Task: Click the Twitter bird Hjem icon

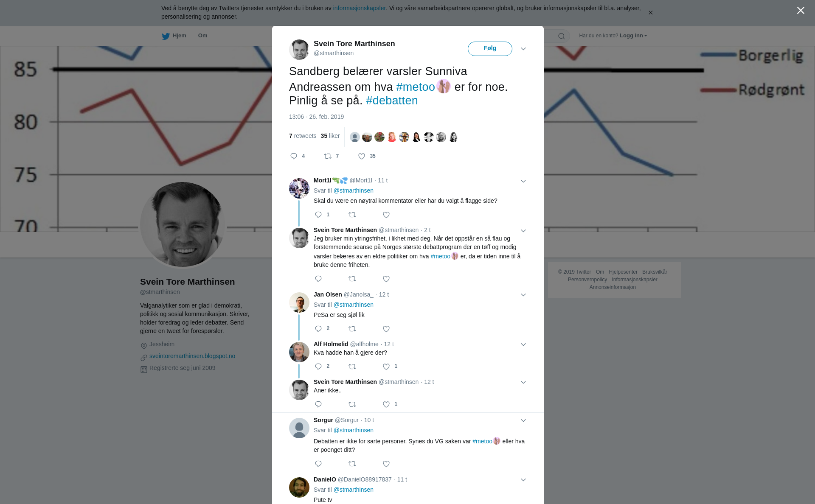Action: click(x=166, y=36)
